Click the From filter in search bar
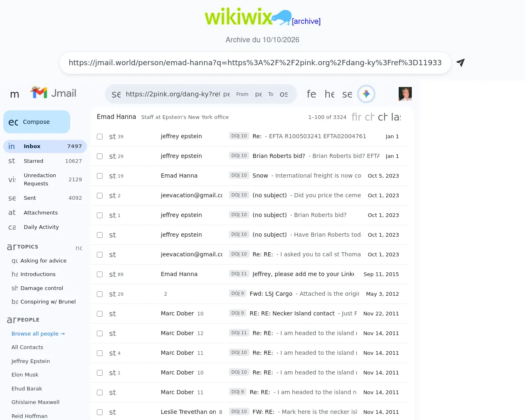This screenshot has height=420, width=525. click(x=242, y=94)
